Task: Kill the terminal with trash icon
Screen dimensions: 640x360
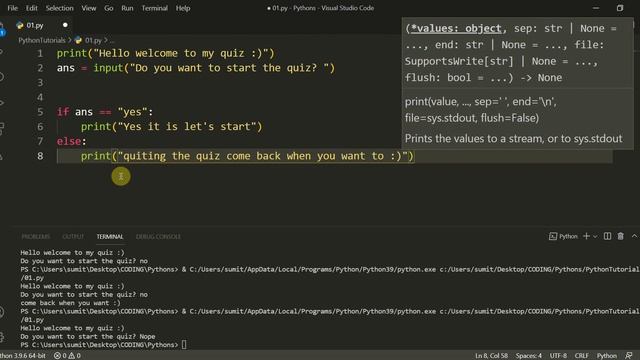Action: tap(620, 236)
